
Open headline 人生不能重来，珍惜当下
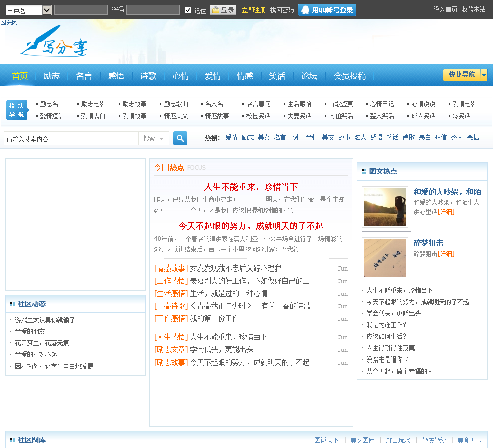click(x=251, y=187)
